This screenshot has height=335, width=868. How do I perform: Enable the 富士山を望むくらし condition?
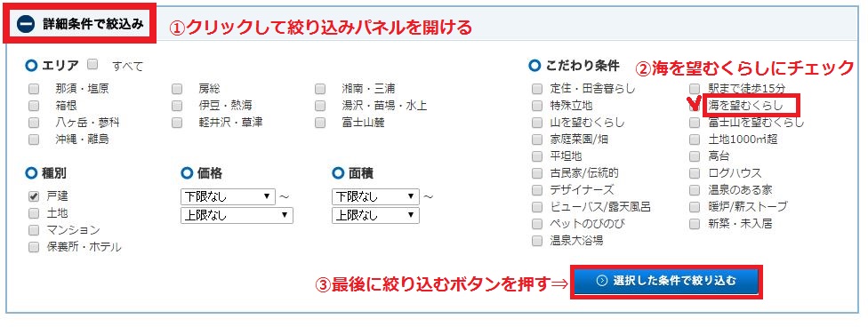pyautogui.click(x=695, y=122)
